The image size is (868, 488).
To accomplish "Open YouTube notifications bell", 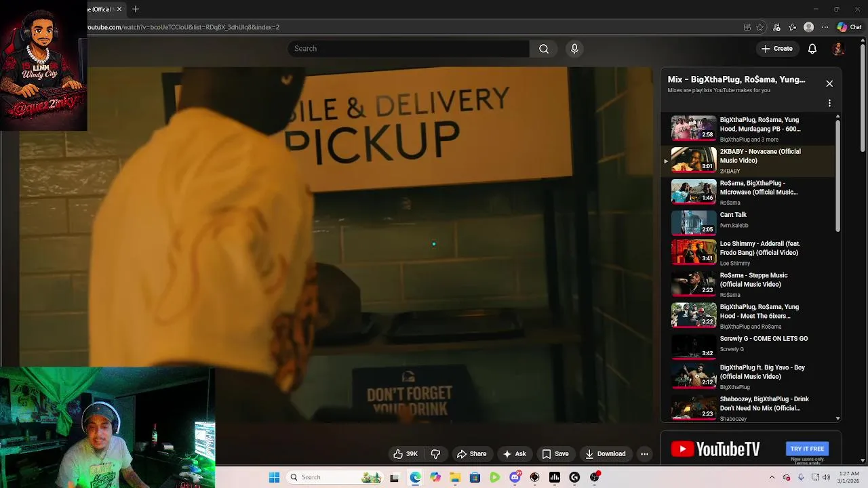I will click(812, 49).
